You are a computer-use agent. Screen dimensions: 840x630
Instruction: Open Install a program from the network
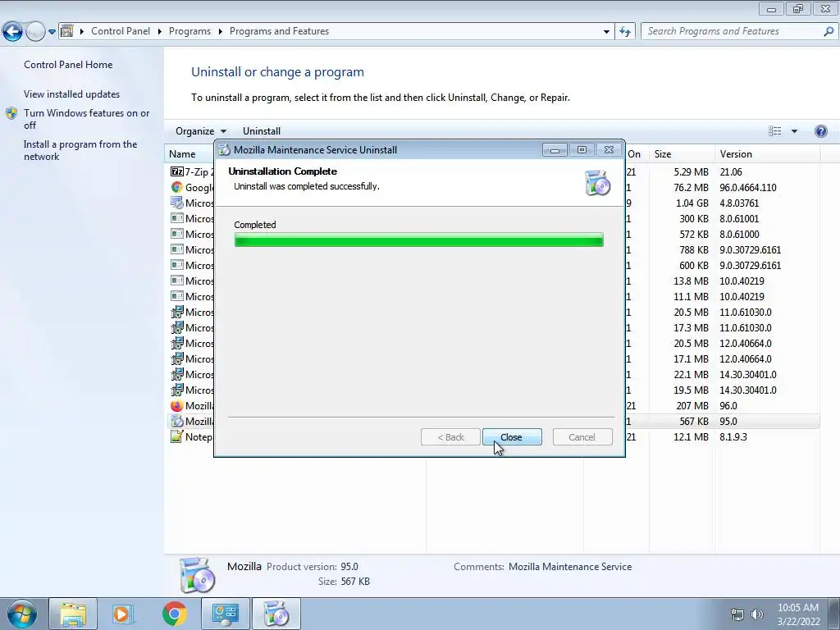[80, 151]
